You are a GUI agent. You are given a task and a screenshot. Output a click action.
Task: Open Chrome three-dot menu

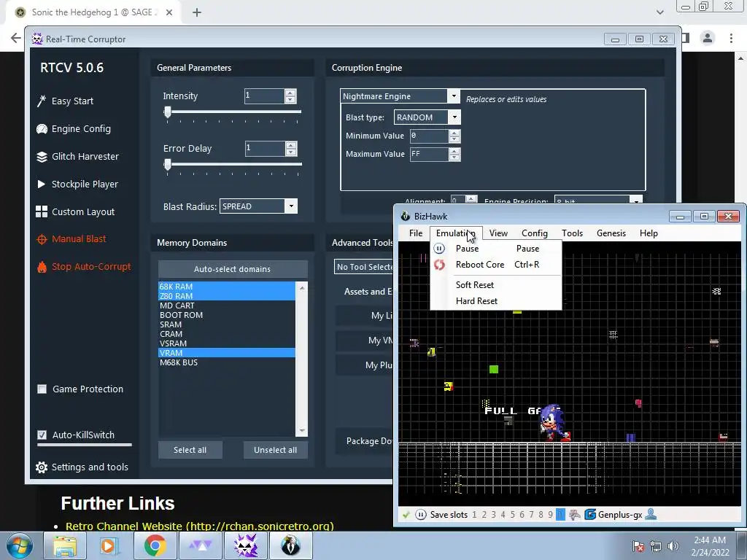731,38
